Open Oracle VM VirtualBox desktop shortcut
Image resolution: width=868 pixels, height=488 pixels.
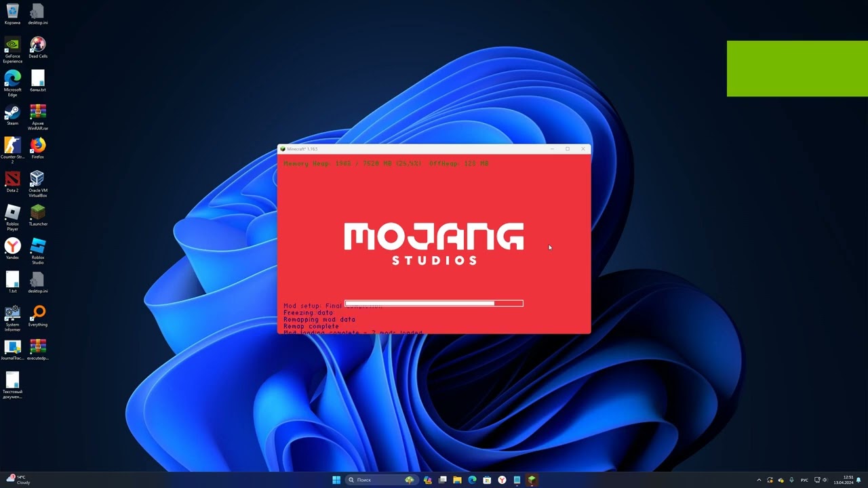pyautogui.click(x=38, y=184)
